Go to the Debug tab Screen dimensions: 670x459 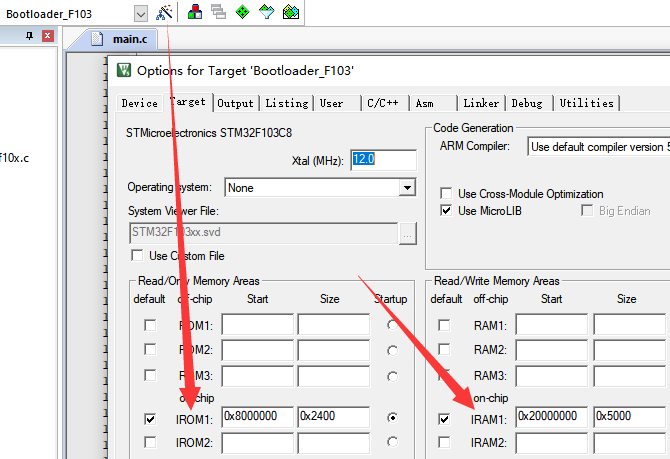click(527, 103)
